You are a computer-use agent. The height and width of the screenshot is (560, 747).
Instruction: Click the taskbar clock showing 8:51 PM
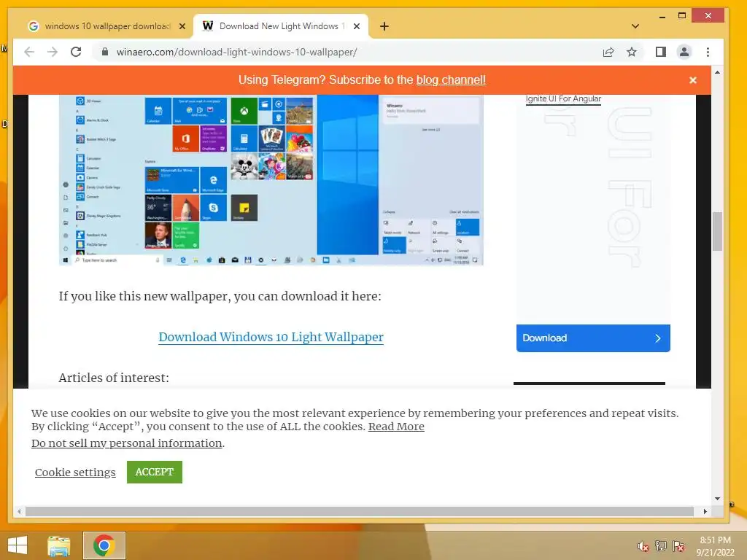pyautogui.click(x=715, y=546)
